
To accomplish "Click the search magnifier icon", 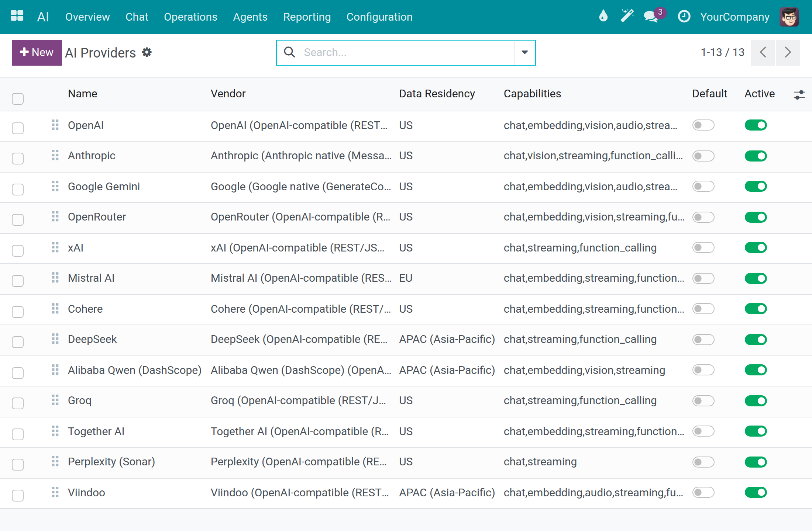I will [289, 52].
